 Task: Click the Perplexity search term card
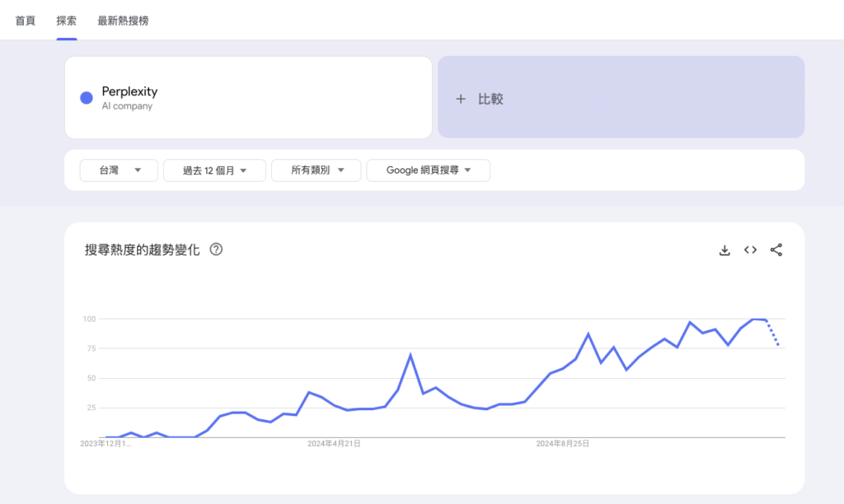pyautogui.click(x=248, y=97)
